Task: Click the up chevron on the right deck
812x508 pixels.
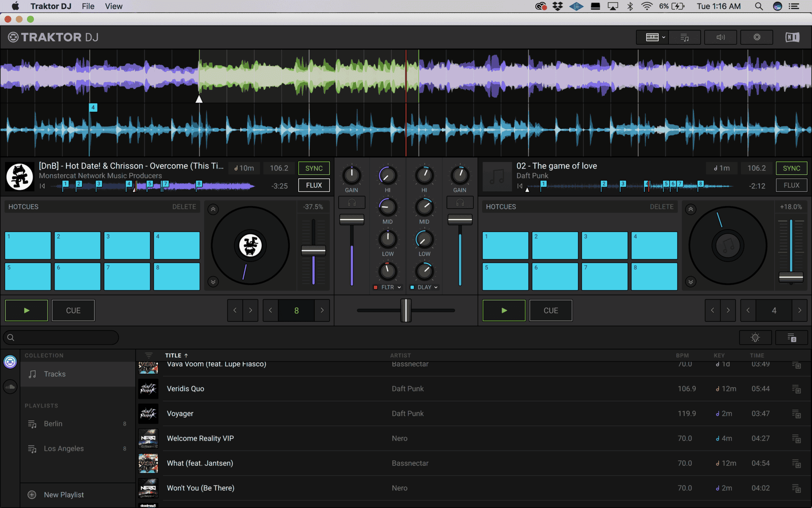Action: pyautogui.click(x=691, y=209)
